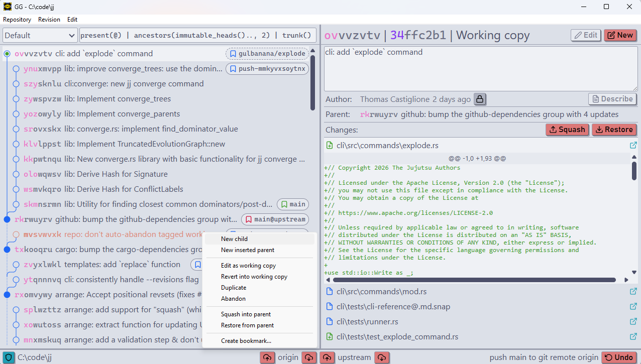Open external link icon for cli\tests\runner.rs
Screen dimensions: 641x364
(633, 322)
